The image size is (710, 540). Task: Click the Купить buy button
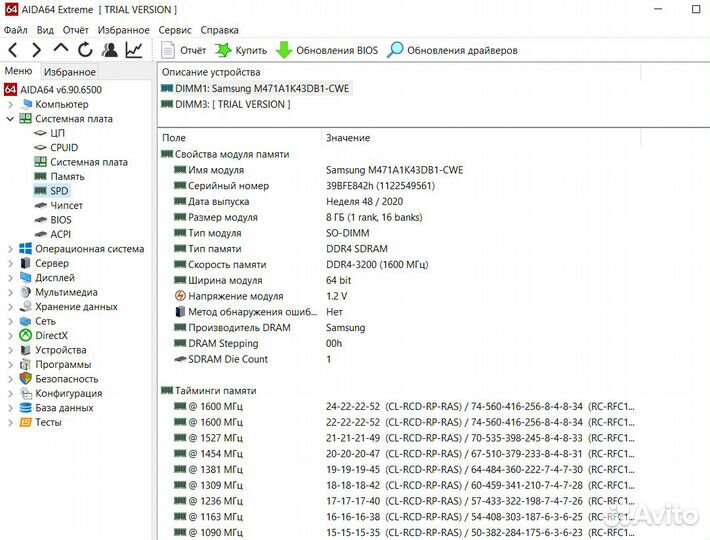[x=241, y=50]
